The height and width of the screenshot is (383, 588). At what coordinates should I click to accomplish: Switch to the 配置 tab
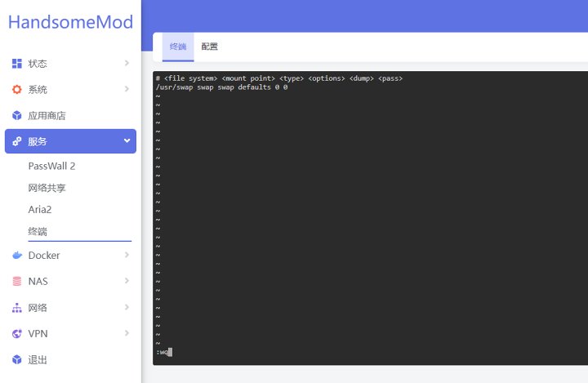tap(210, 47)
